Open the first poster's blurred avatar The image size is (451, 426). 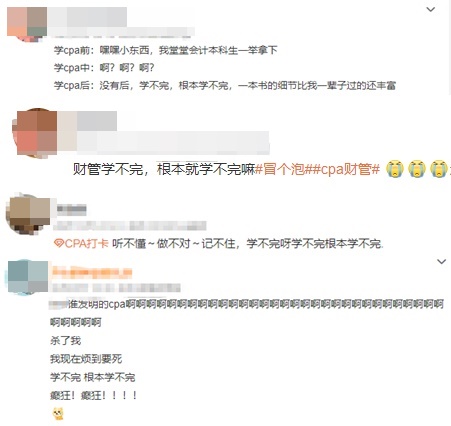click(27, 24)
